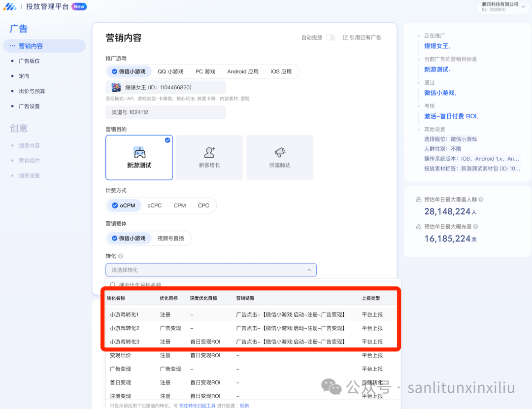The height and width of the screenshot is (409, 532).
Task: Choose oCPC billing method
Action: [x=154, y=205]
